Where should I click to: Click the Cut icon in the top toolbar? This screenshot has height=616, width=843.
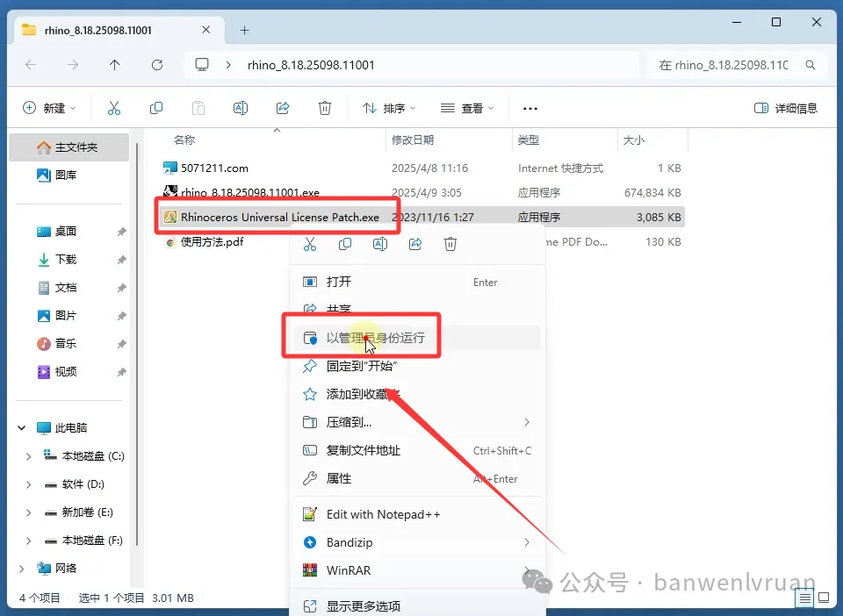(x=114, y=108)
